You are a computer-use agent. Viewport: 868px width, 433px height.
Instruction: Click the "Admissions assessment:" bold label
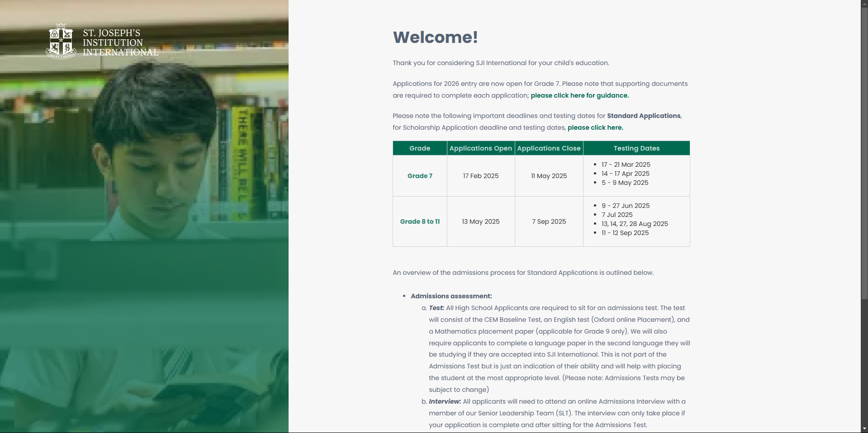[451, 296]
